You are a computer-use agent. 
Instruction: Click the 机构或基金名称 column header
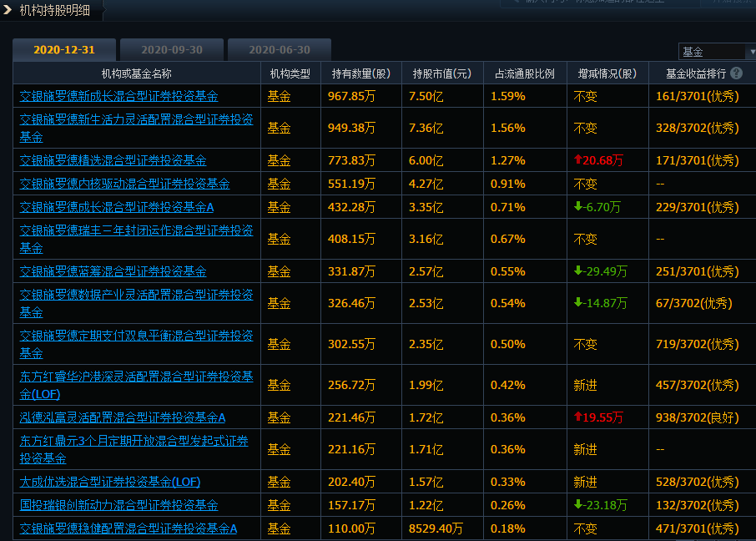click(137, 73)
